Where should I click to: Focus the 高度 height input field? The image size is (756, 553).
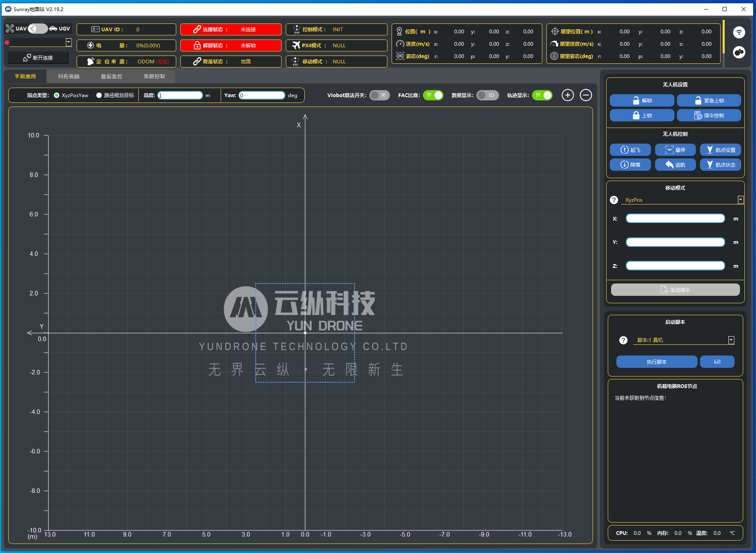click(x=180, y=95)
